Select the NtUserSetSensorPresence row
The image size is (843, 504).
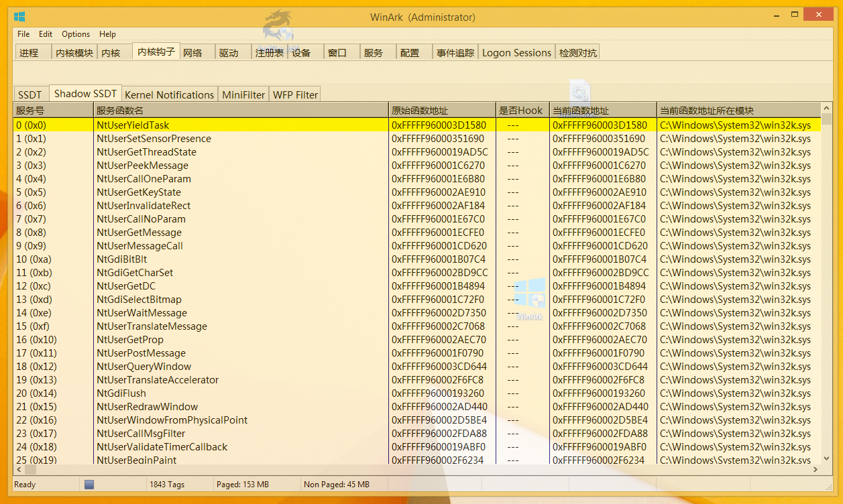coord(417,138)
